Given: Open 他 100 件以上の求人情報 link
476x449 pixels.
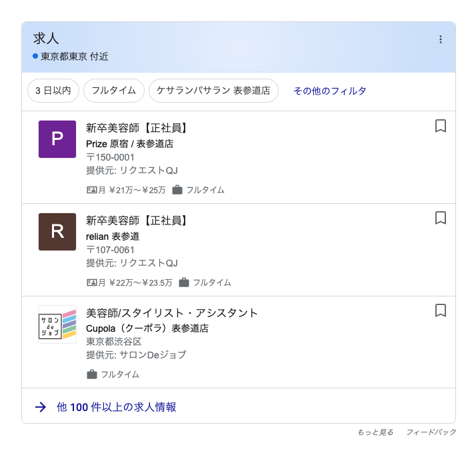Looking at the screenshot, I should (117, 407).
